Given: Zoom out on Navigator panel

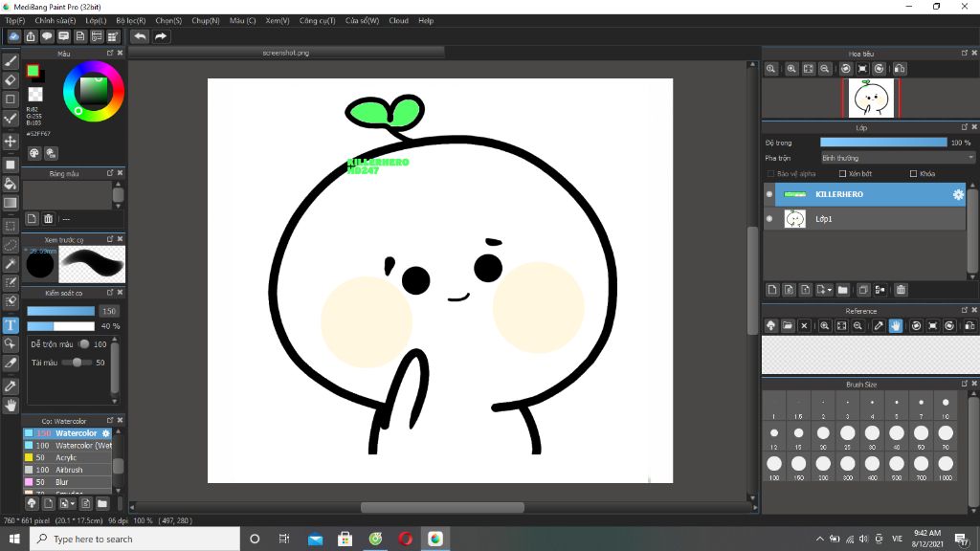Looking at the screenshot, I should [x=825, y=69].
